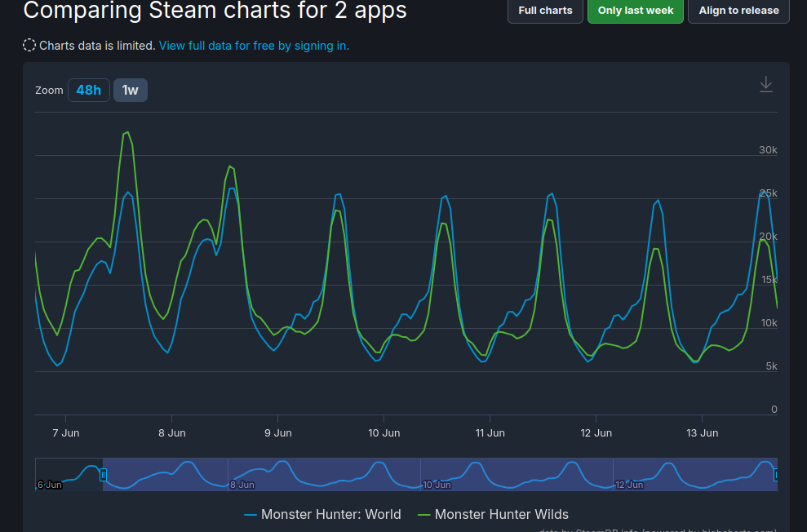
Task: Grab the left navigator range handle
Action: (103, 475)
